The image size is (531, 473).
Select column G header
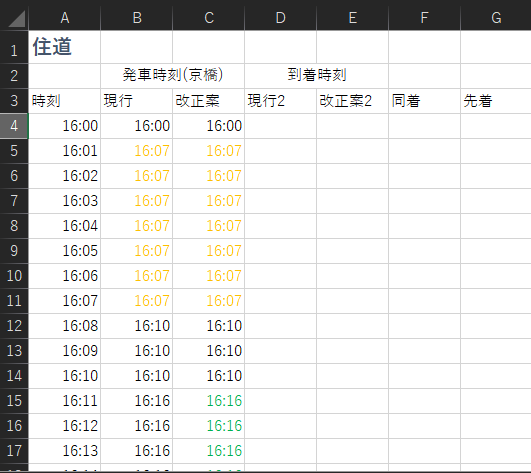coord(496,18)
